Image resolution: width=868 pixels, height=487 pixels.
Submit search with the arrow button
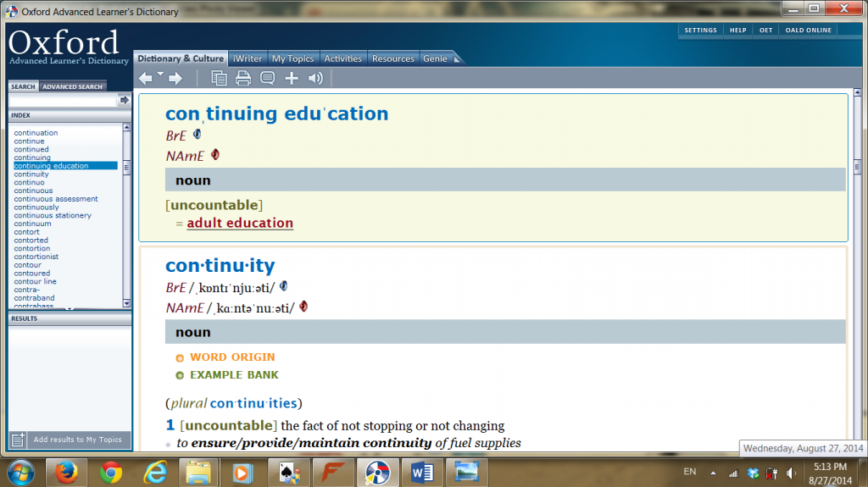point(124,100)
